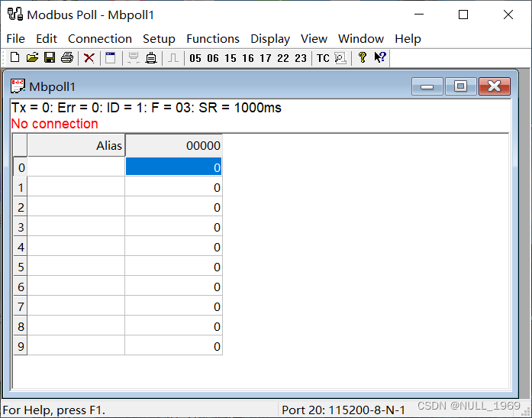The image size is (532, 418).
Task: Click Port 20: 115200-8-N-1 status bar entry
Action: tap(343, 410)
